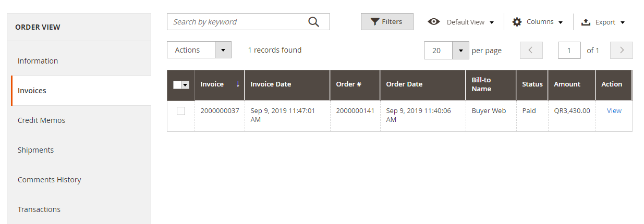Screen dimensions: 644x224
Task: View invoice 2000000037 details
Action: point(614,111)
